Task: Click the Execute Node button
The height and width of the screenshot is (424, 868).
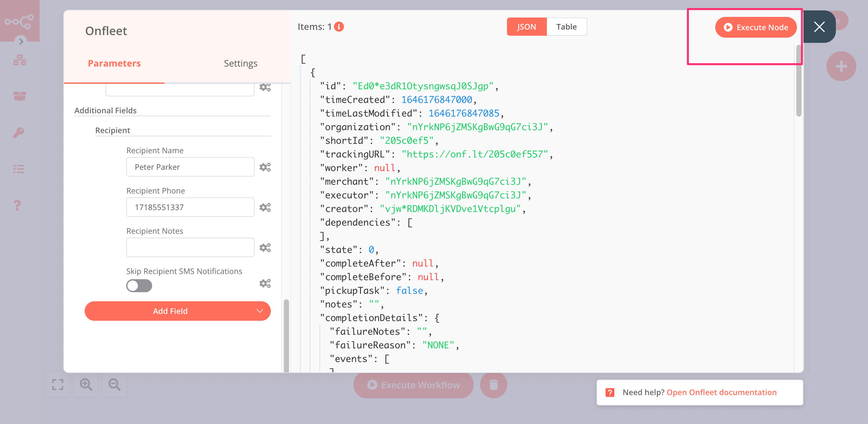Action: pyautogui.click(x=756, y=27)
